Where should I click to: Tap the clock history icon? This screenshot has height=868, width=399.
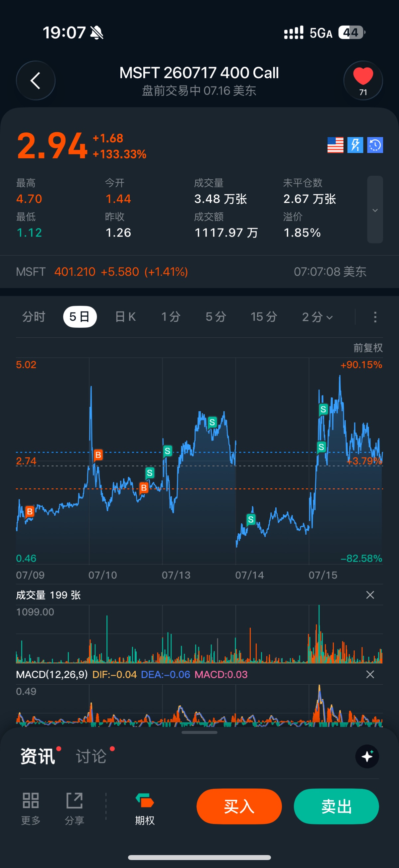[375, 145]
